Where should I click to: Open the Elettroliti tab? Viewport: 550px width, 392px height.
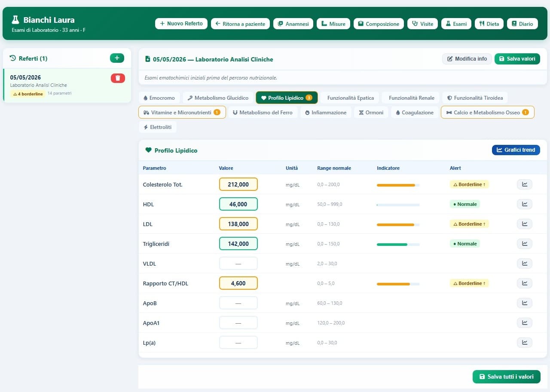(158, 127)
